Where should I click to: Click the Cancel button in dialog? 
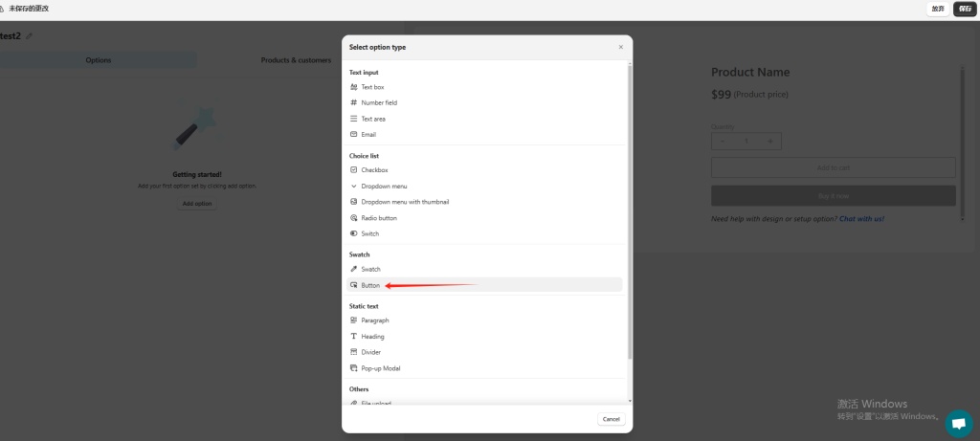611,419
